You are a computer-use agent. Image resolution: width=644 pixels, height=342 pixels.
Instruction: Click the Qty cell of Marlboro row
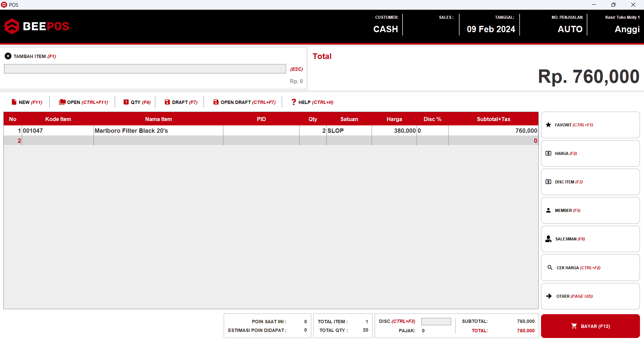313,130
